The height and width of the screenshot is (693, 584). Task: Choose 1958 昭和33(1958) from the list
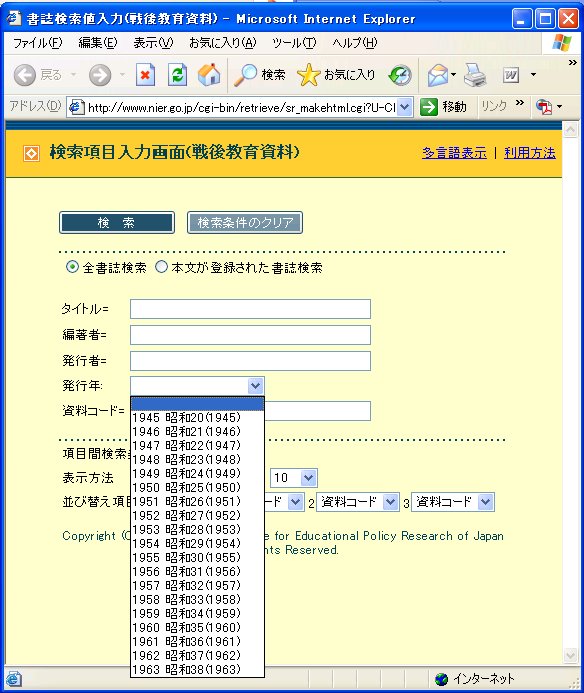pyautogui.click(x=197, y=600)
